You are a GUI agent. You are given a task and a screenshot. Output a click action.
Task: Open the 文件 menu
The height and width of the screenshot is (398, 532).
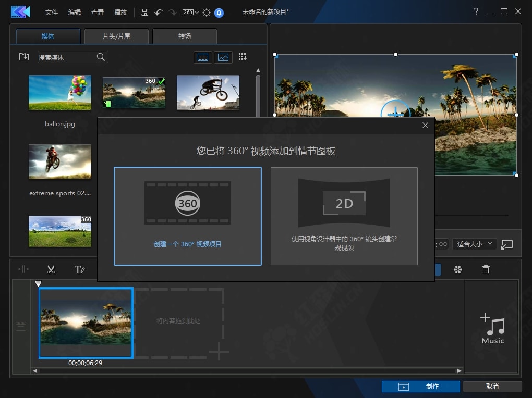[52, 13]
